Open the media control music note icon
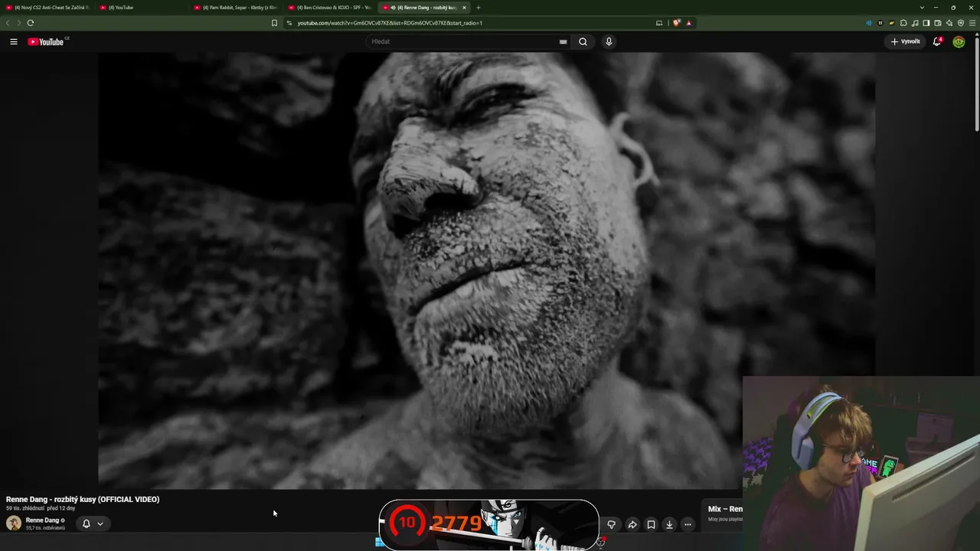This screenshot has width=980, height=551. click(x=915, y=23)
